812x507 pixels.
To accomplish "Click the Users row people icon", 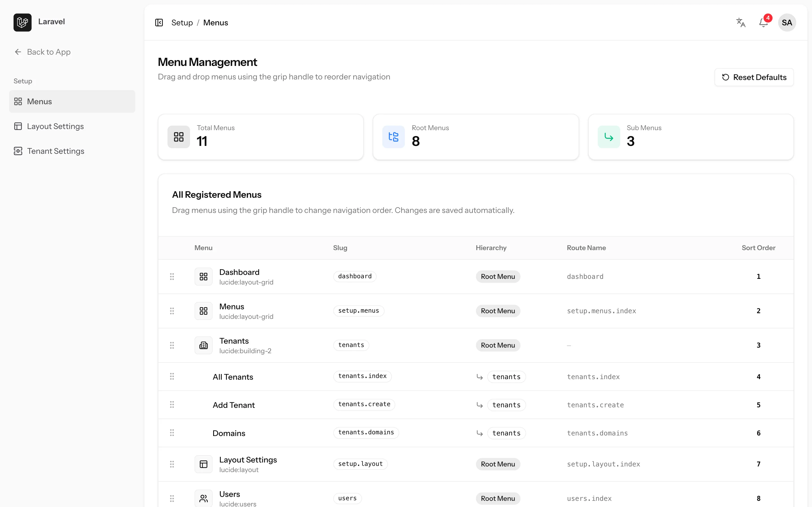I will [x=203, y=498].
